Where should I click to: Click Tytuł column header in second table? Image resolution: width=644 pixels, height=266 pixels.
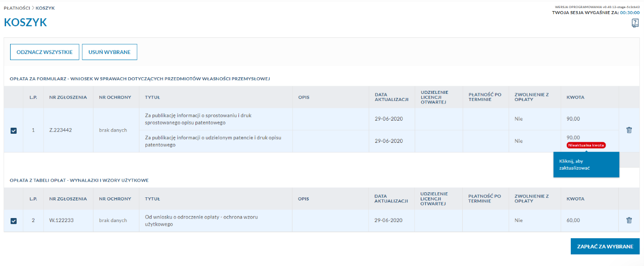pyautogui.click(x=152, y=199)
